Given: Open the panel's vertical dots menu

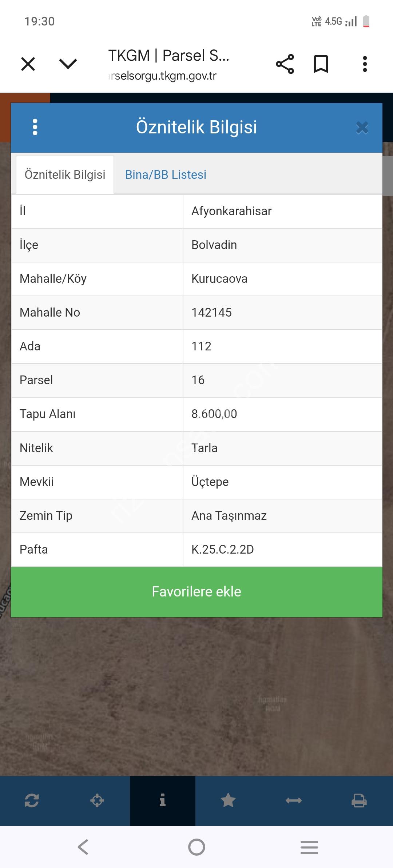Looking at the screenshot, I should (35, 127).
